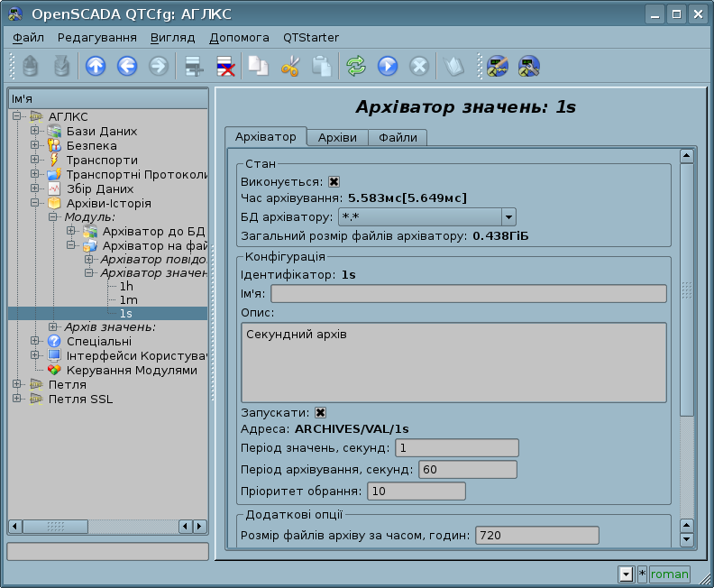Collapse the Архіви-Історія tree node
Screen dimensions: 714x588
[x=34, y=203]
